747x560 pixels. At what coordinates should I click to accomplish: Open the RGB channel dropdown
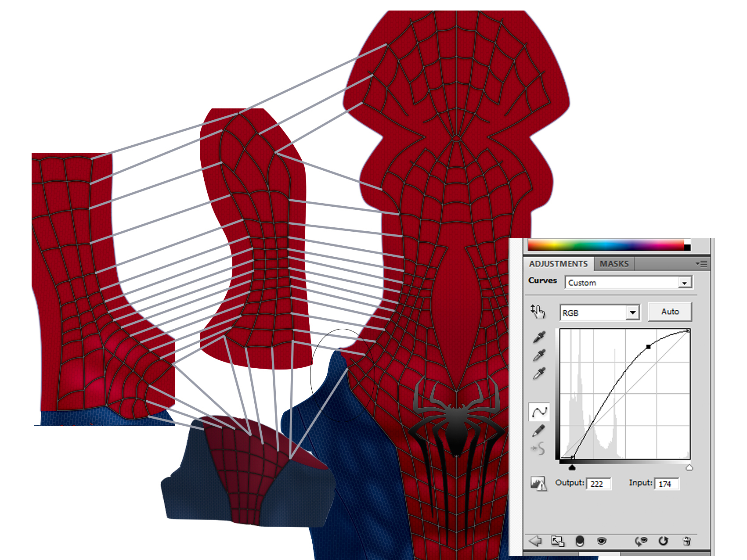(599, 313)
